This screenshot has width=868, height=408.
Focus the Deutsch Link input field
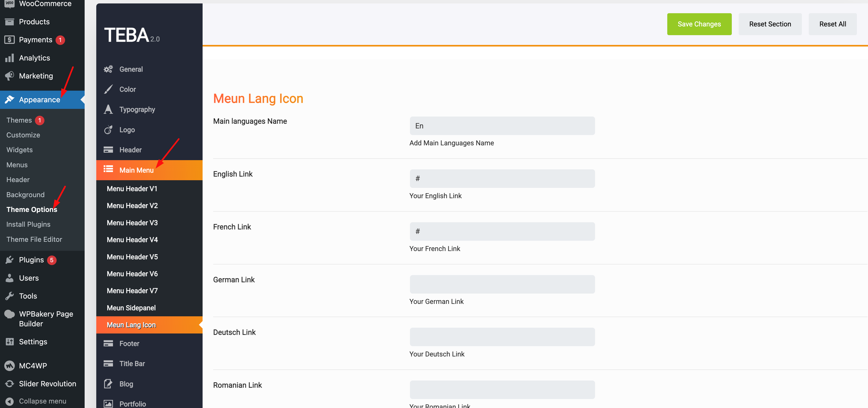(502, 337)
